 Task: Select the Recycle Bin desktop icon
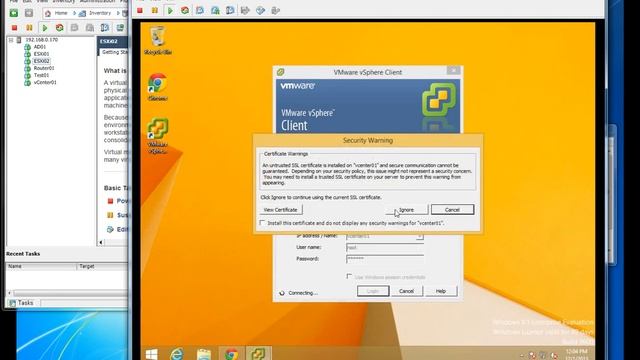click(158, 41)
